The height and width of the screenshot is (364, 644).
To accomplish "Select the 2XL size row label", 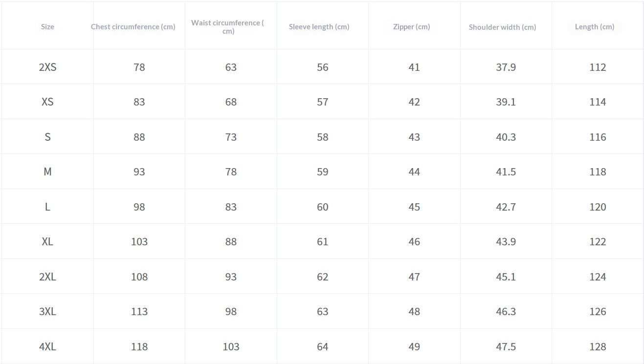I will (47, 277).
